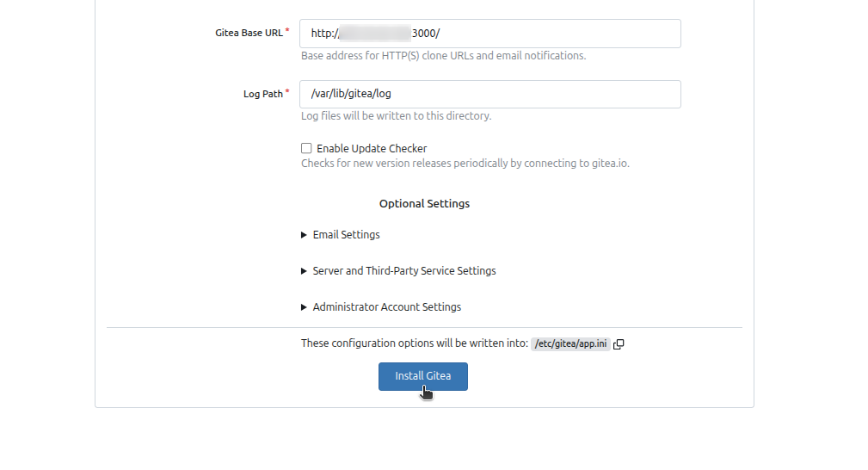Image resolution: width=868 pixels, height=470 pixels.
Task: Click the 'Base address for HTTP(S) clone URLs' hint
Action: 443,56
